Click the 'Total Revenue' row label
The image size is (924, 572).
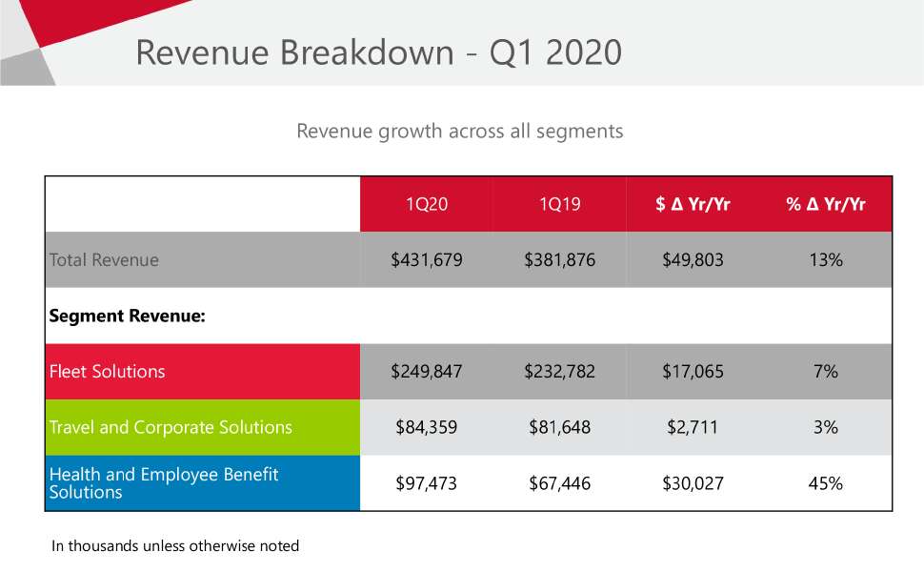104,260
